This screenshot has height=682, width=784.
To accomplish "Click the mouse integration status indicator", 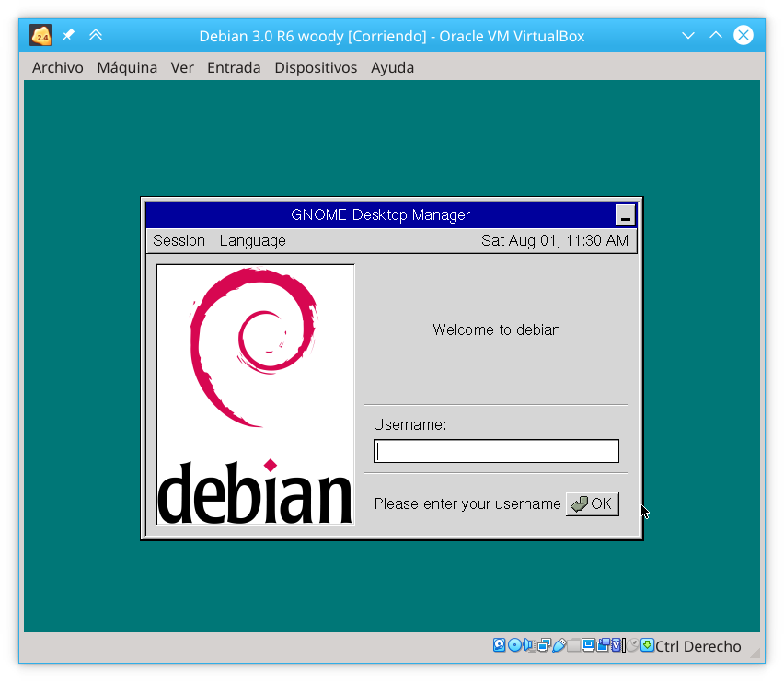I will 631,645.
